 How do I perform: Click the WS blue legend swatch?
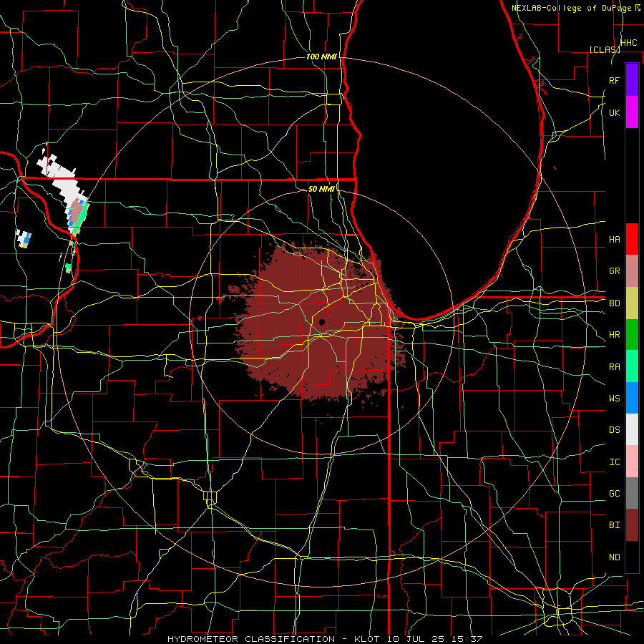click(632, 398)
